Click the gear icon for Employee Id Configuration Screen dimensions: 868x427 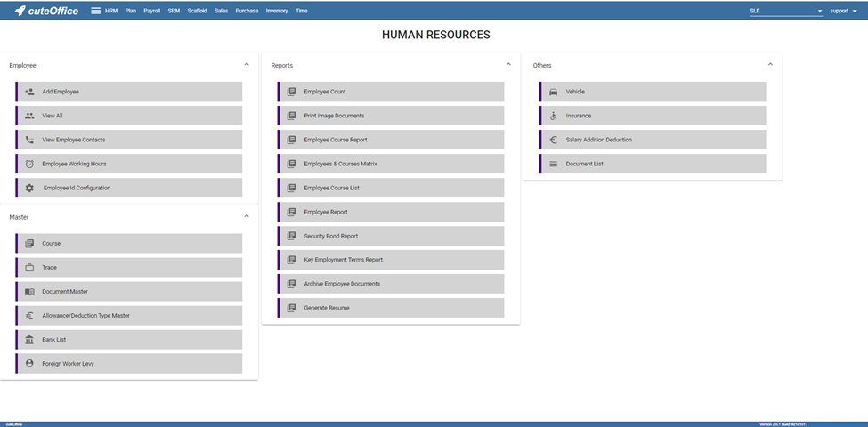tap(29, 188)
